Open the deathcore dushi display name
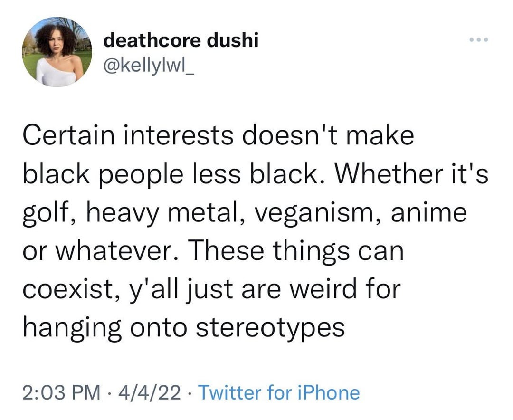The width and height of the screenshot is (513, 420). (181, 40)
